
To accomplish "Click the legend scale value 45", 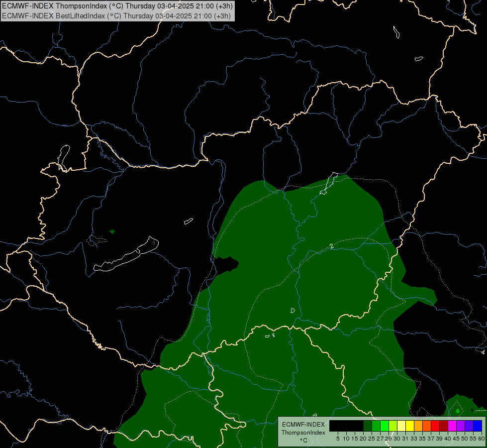I will click(x=456, y=439).
